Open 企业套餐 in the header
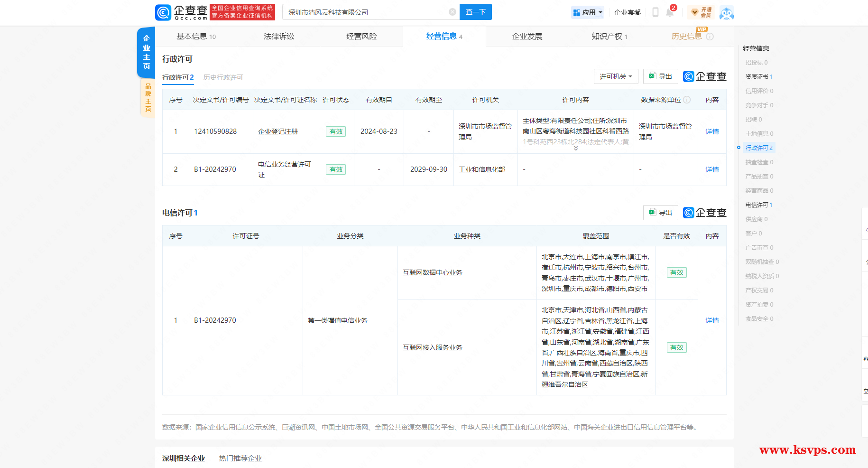This screenshot has width=868, height=468. click(627, 12)
